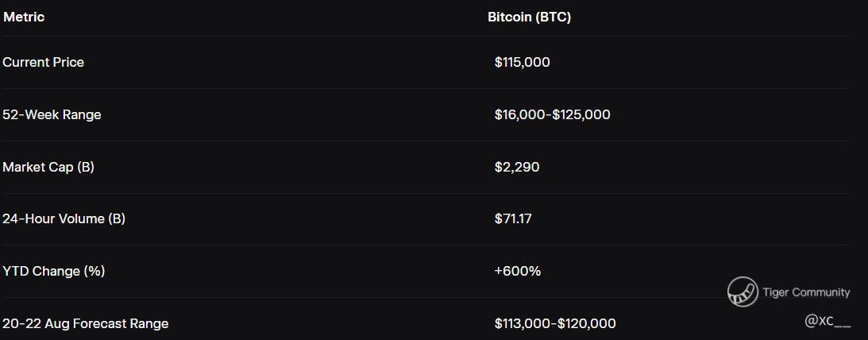868x340 pixels.
Task: Click the $16,000-$125,000 range value
Action: coord(552,114)
